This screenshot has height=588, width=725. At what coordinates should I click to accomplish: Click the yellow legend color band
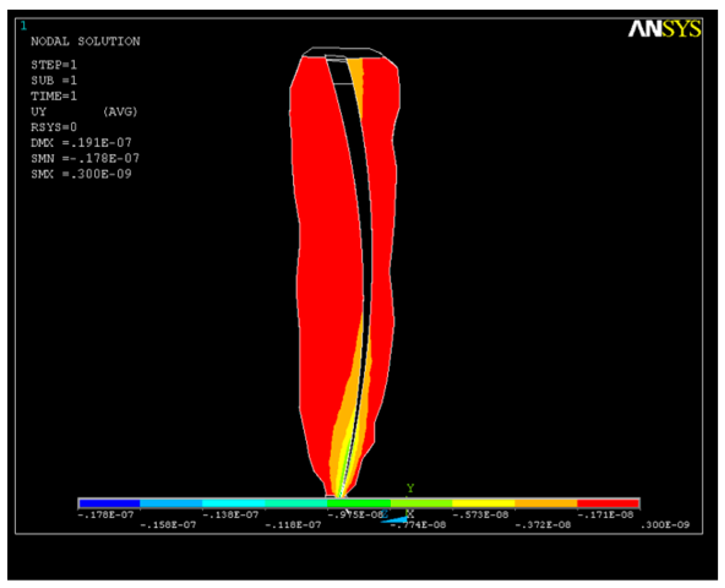[x=483, y=503]
